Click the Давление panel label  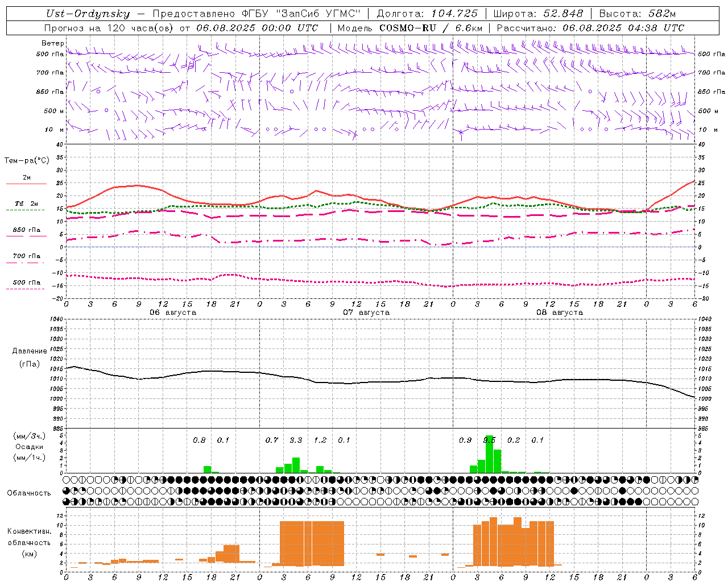[30, 351]
